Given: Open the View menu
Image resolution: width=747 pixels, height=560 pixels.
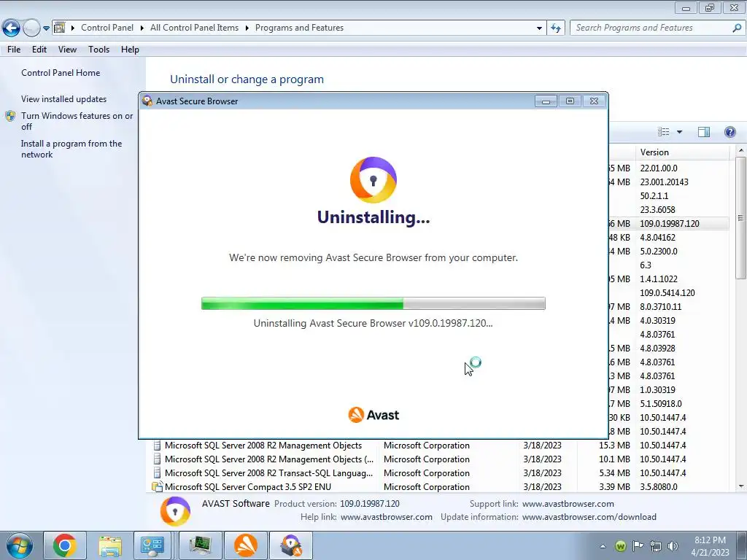Looking at the screenshot, I should 67,50.
